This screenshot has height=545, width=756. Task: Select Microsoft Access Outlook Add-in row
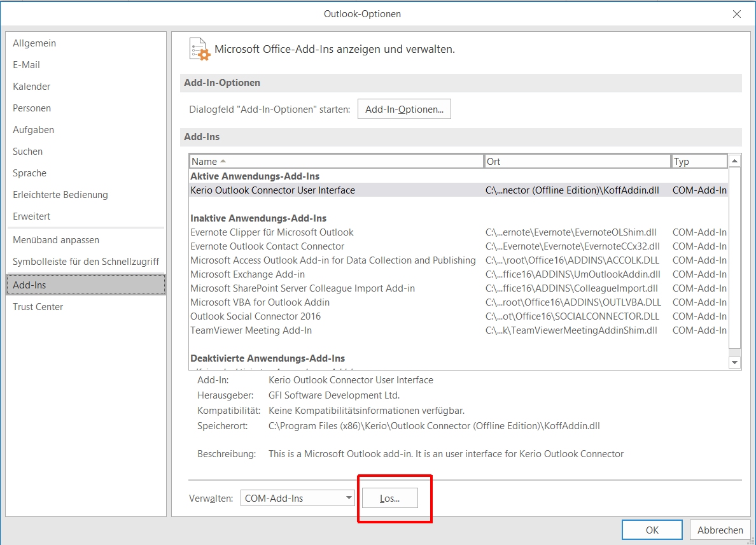[x=459, y=260]
